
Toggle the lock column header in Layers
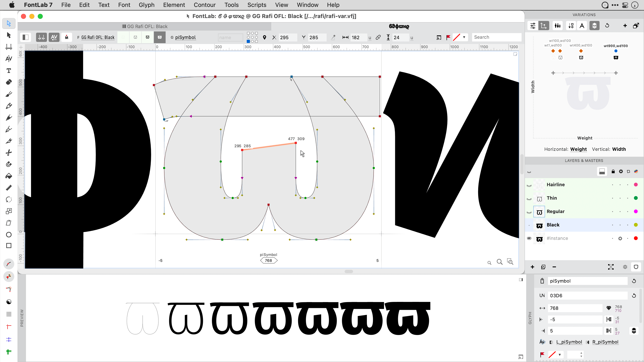(613, 171)
